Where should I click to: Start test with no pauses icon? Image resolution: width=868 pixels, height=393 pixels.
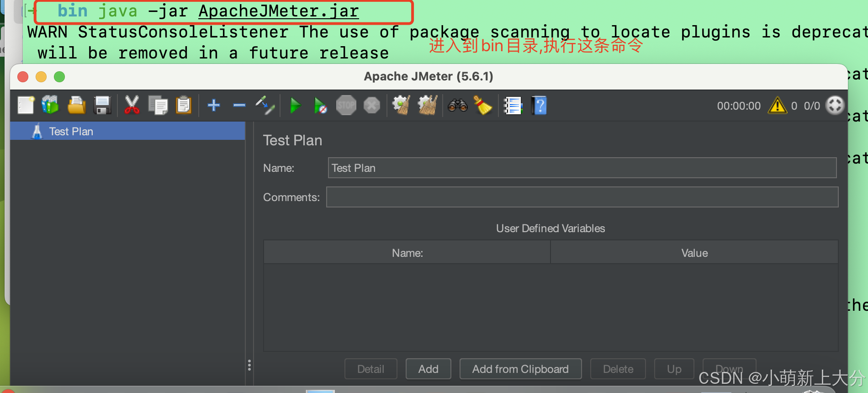(320, 106)
